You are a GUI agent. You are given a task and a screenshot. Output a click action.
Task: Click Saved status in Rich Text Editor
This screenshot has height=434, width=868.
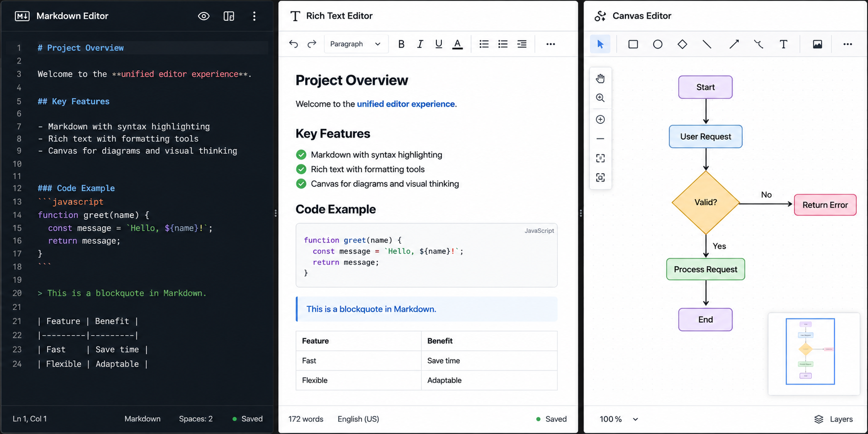pyautogui.click(x=551, y=419)
